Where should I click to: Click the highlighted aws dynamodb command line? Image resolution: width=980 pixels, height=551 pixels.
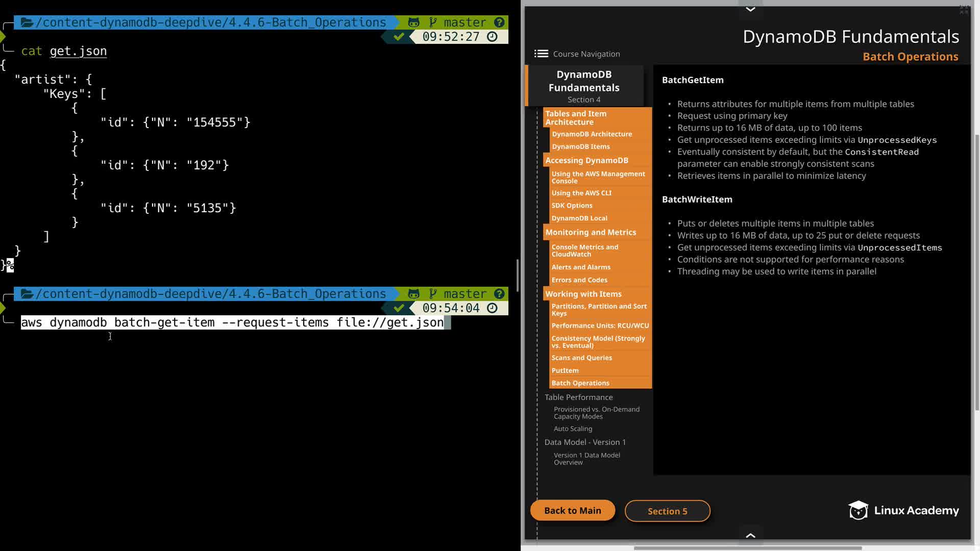(x=232, y=322)
